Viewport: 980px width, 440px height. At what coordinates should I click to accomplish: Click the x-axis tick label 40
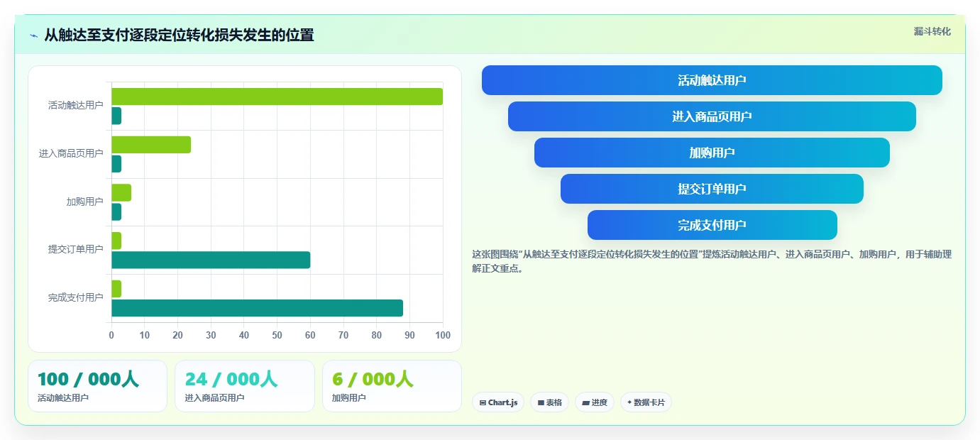tap(244, 335)
